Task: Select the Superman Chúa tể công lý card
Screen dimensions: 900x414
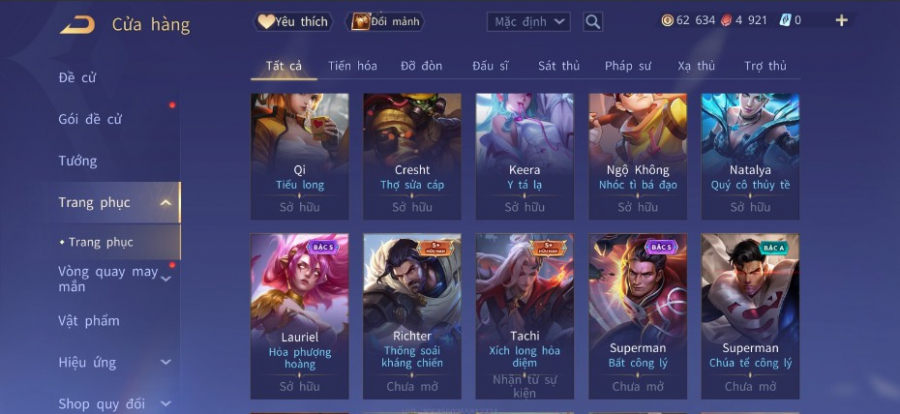Action: pos(750,316)
